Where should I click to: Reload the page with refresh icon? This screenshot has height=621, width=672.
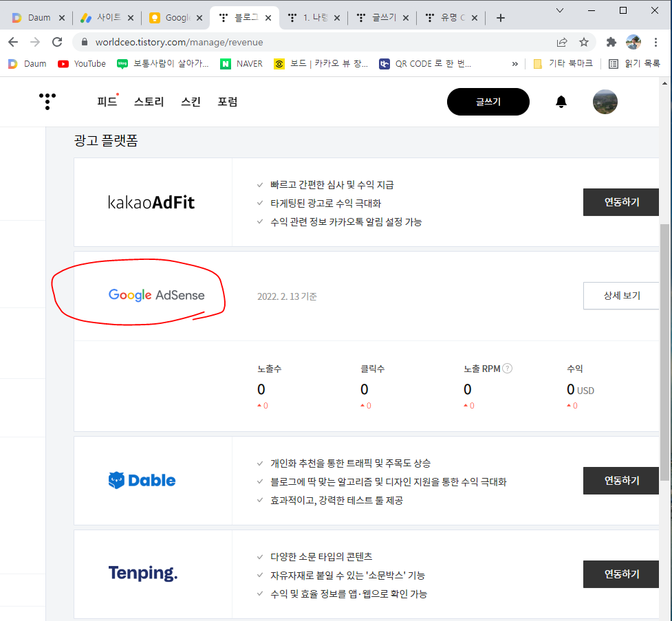(x=57, y=42)
